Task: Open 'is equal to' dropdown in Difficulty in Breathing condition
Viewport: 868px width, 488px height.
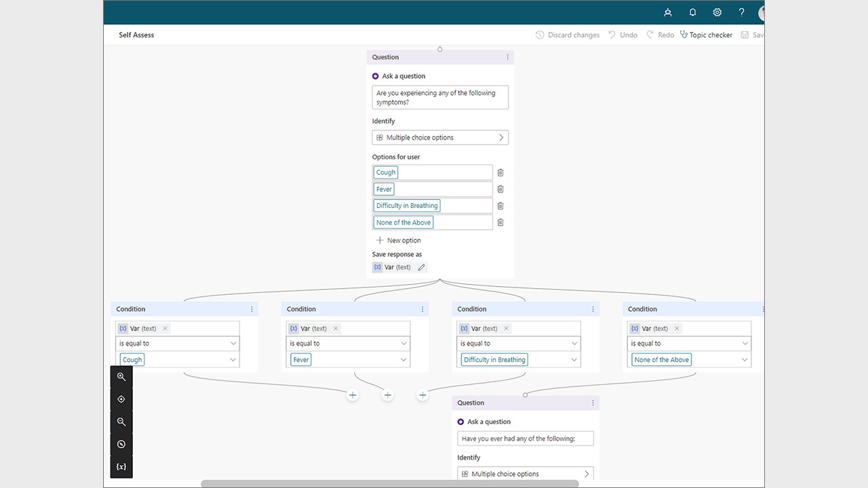Action: tap(519, 344)
